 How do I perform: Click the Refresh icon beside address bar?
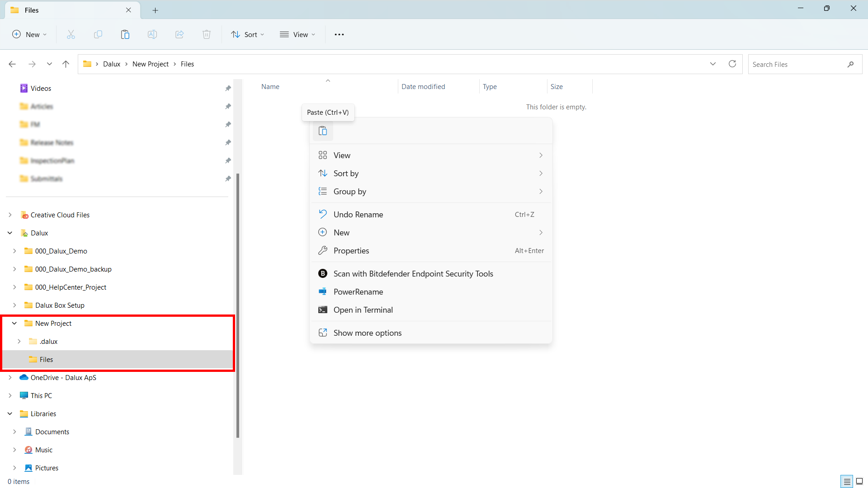(x=732, y=64)
